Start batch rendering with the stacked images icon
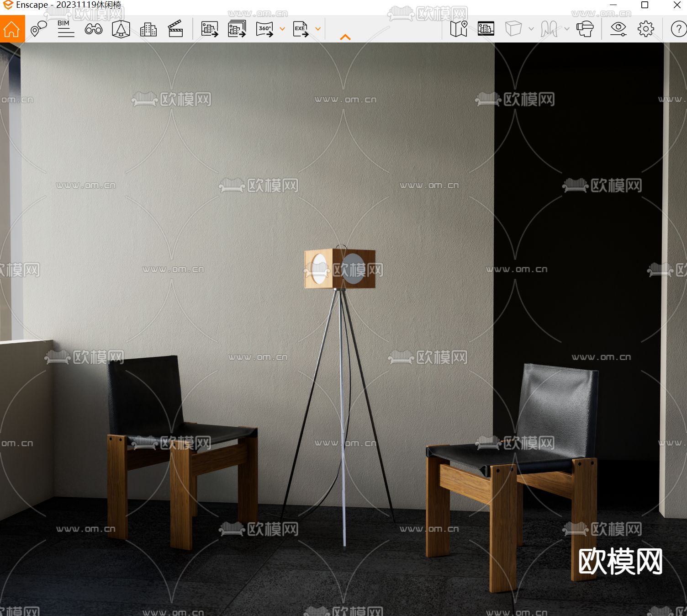This screenshot has height=616, width=687. click(x=237, y=29)
